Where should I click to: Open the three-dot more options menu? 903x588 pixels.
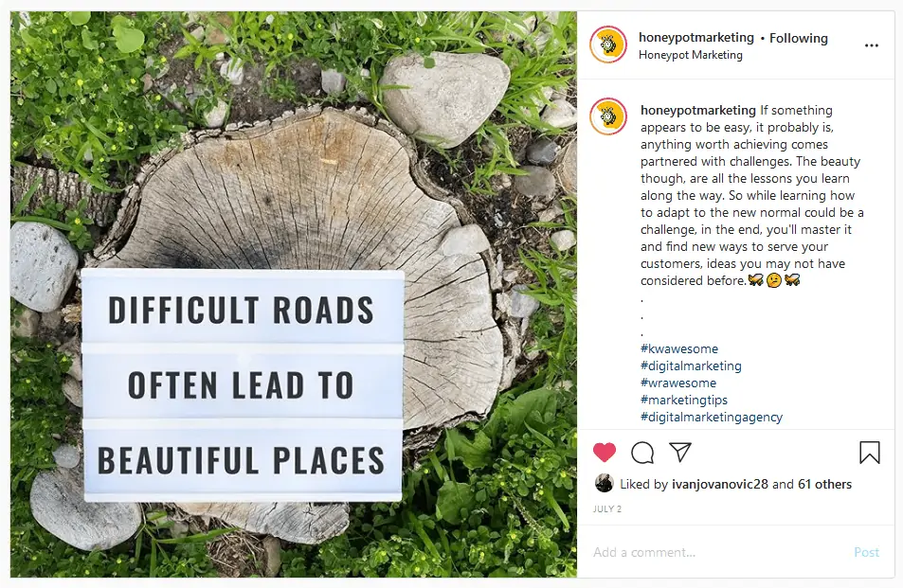click(871, 45)
